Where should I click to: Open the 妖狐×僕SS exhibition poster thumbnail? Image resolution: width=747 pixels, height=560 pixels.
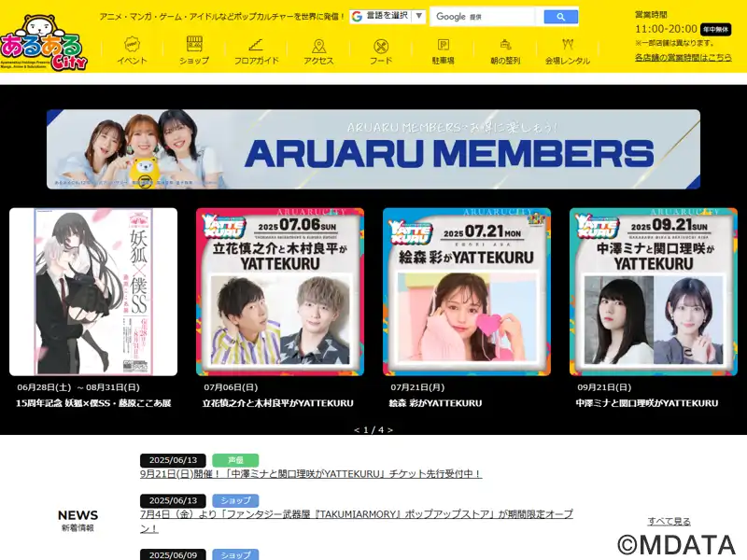[93, 291]
